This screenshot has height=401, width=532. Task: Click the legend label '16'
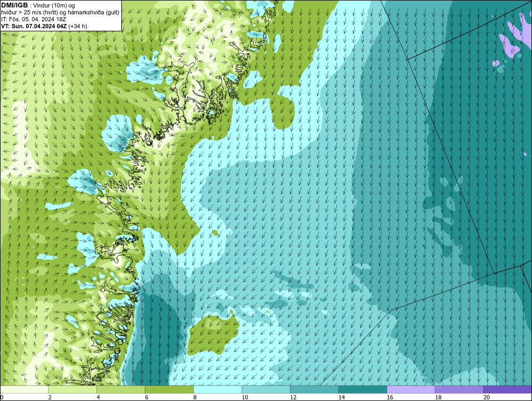click(x=390, y=397)
